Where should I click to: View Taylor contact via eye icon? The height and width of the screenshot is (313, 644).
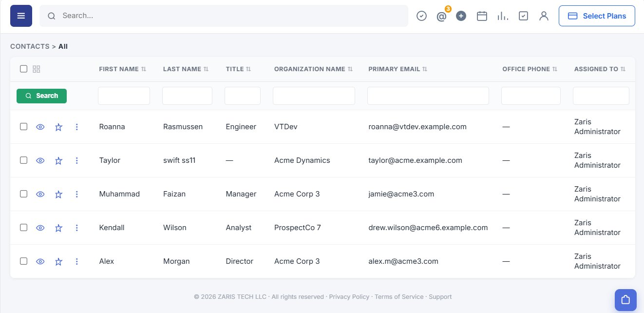click(40, 160)
